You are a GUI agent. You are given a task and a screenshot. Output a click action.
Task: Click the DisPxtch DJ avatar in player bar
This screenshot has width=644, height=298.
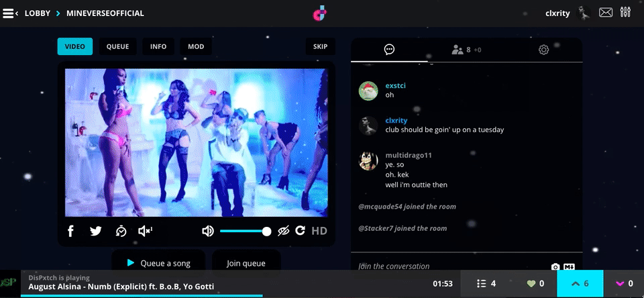coord(10,283)
